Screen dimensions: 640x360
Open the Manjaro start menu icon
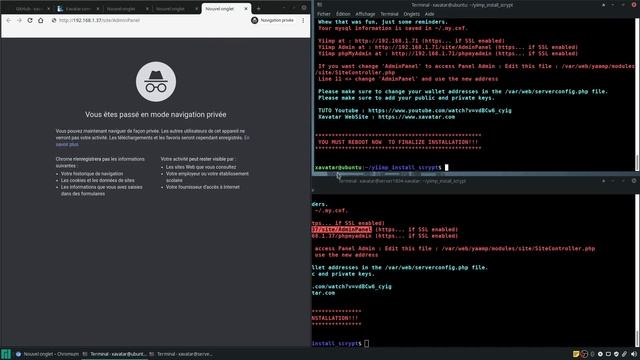(6, 354)
